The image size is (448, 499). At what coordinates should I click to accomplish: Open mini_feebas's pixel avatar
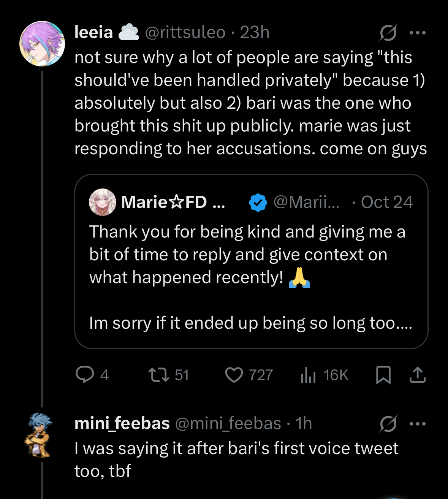click(x=39, y=434)
